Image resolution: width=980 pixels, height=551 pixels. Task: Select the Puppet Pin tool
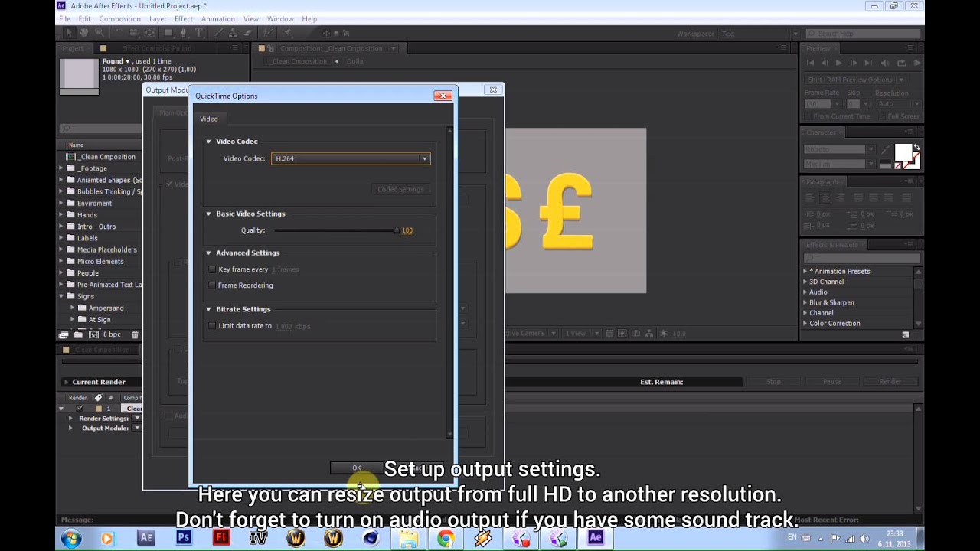point(286,33)
